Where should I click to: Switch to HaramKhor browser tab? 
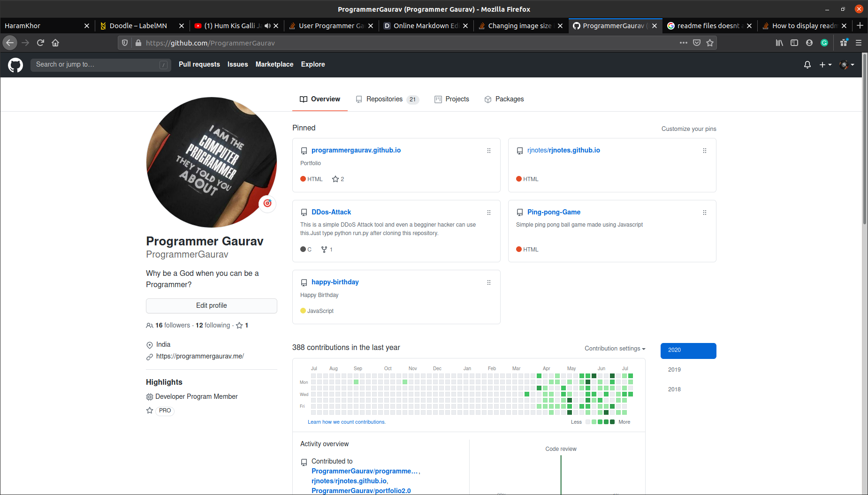pyautogui.click(x=47, y=26)
